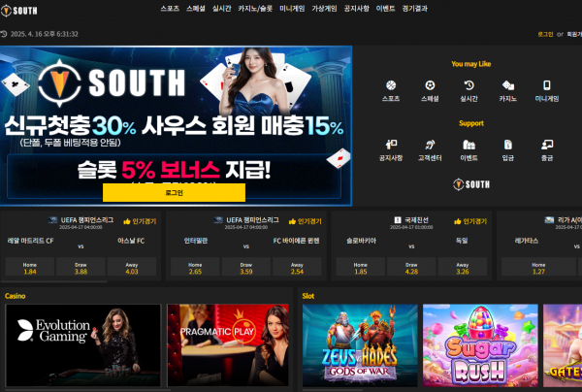
Task: Tap the 미니게임 phone icon
Action: coord(546,86)
